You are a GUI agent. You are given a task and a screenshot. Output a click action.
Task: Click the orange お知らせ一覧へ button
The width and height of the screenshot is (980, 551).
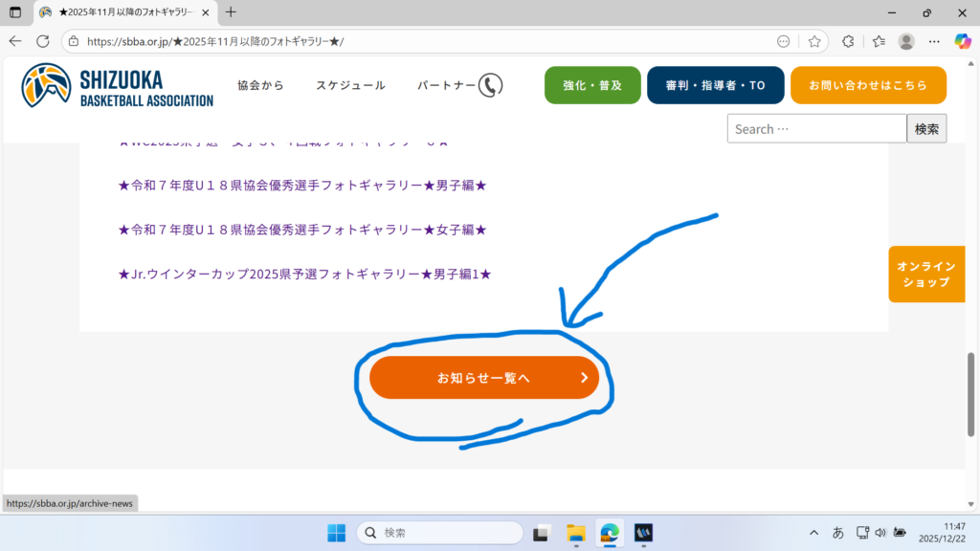click(483, 378)
